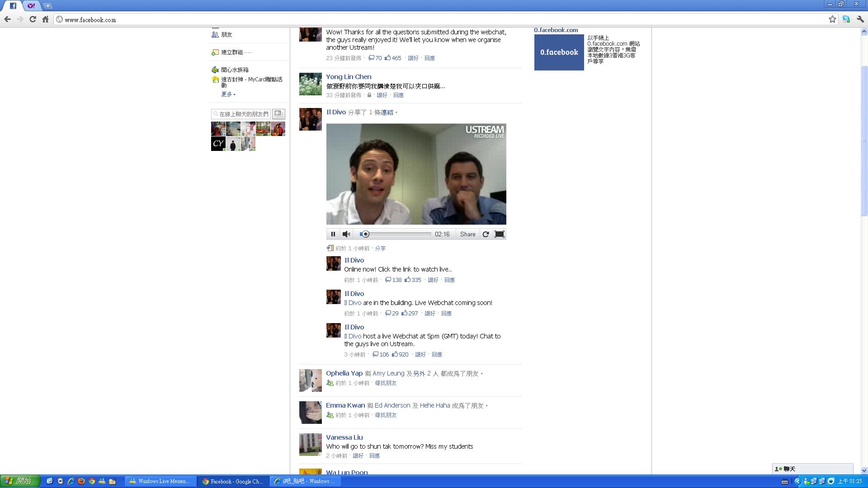Click the 0.facebook advertisement thumbnail

pos(559,52)
